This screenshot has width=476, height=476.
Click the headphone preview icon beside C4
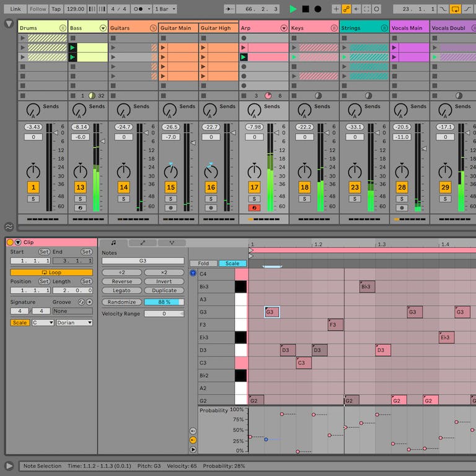(193, 273)
